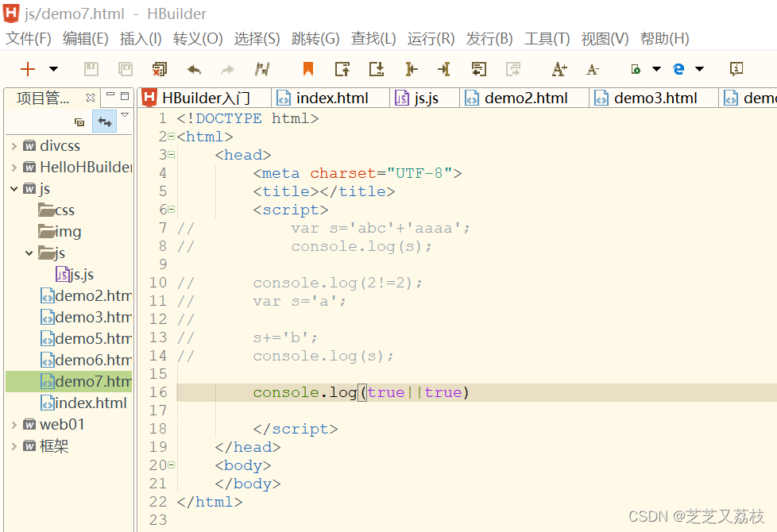Switch to index.html editor tab

pyautogui.click(x=331, y=98)
